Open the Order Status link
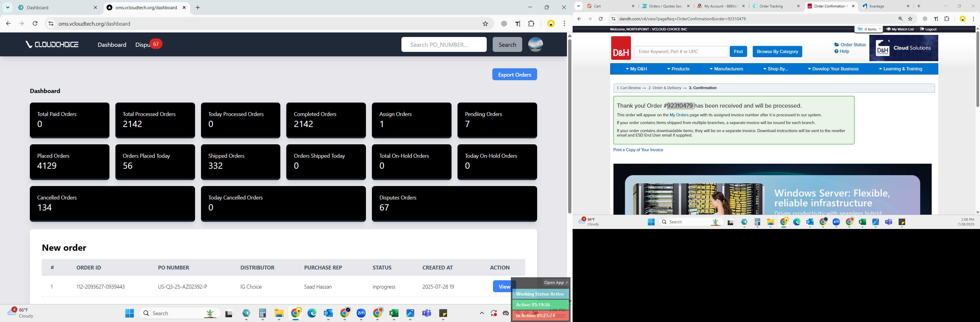This screenshot has width=980, height=322. point(850,44)
